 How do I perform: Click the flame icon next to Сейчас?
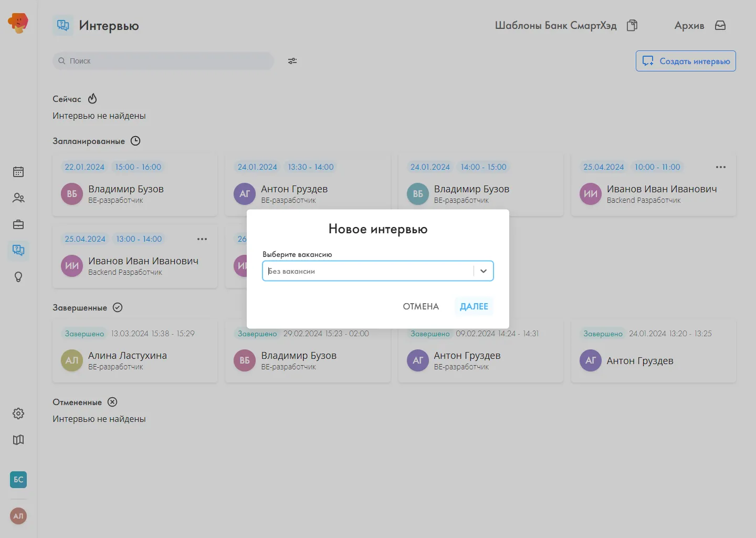(92, 99)
